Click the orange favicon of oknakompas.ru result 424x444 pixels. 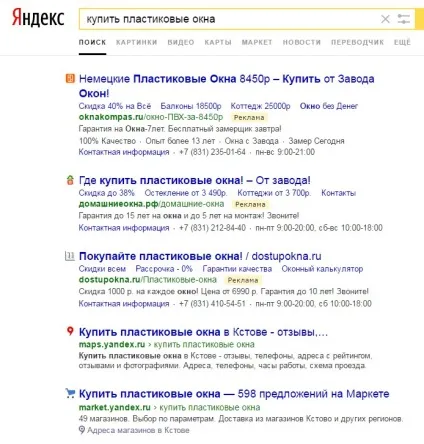pyautogui.click(x=70, y=79)
